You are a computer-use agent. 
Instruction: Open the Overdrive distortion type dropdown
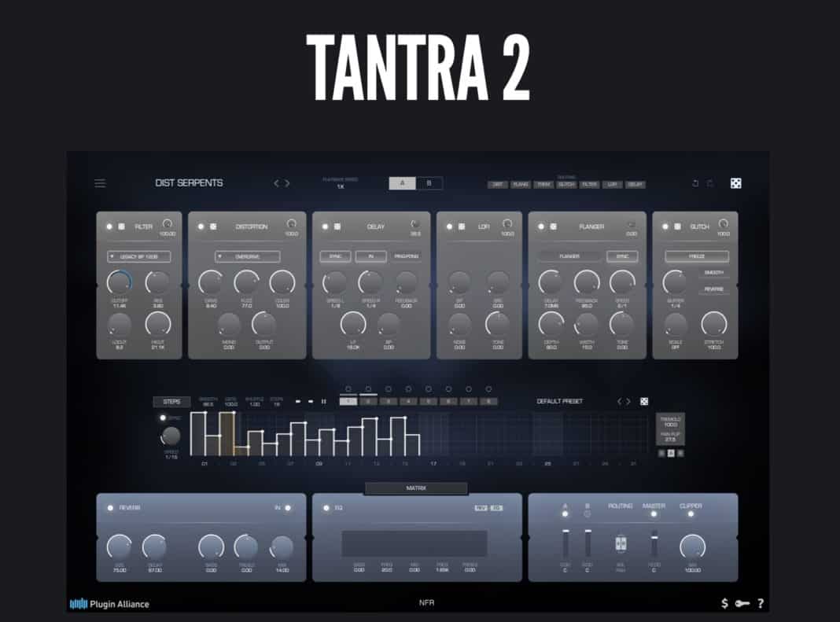(248, 256)
